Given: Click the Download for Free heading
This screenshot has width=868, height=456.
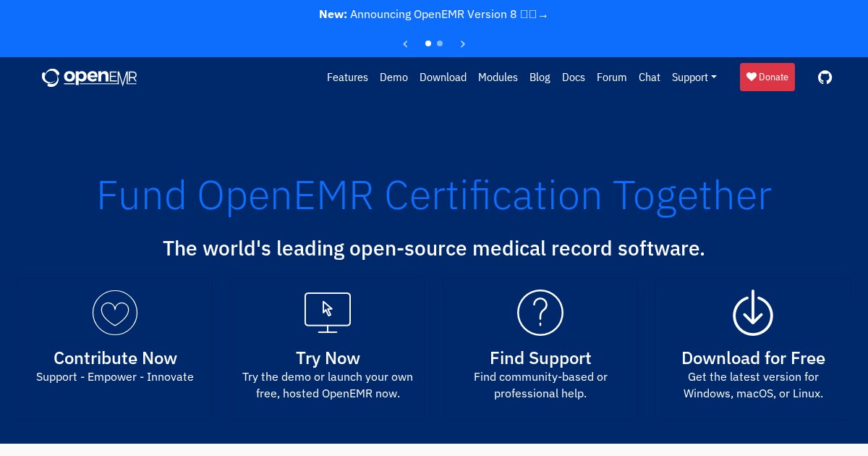Looking at the screenshot, I should click(x=753, y=358).
